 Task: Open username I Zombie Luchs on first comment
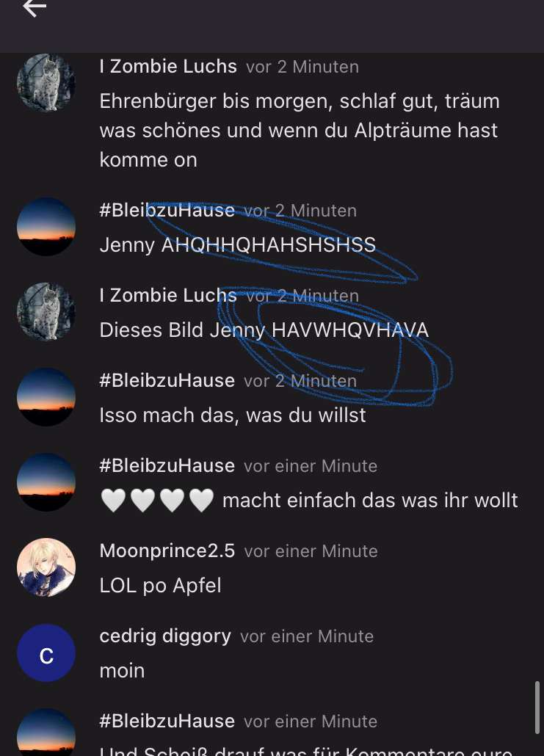(168, 66)
